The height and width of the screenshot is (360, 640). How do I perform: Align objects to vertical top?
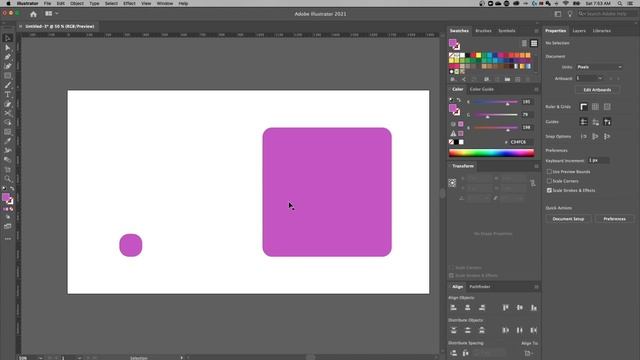point(506,308)
